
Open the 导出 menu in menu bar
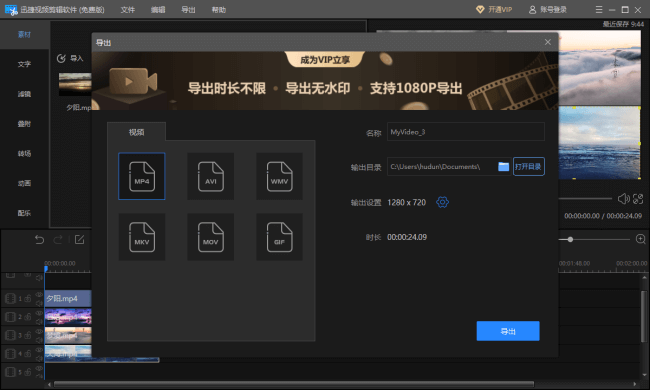tap(188, 10)
